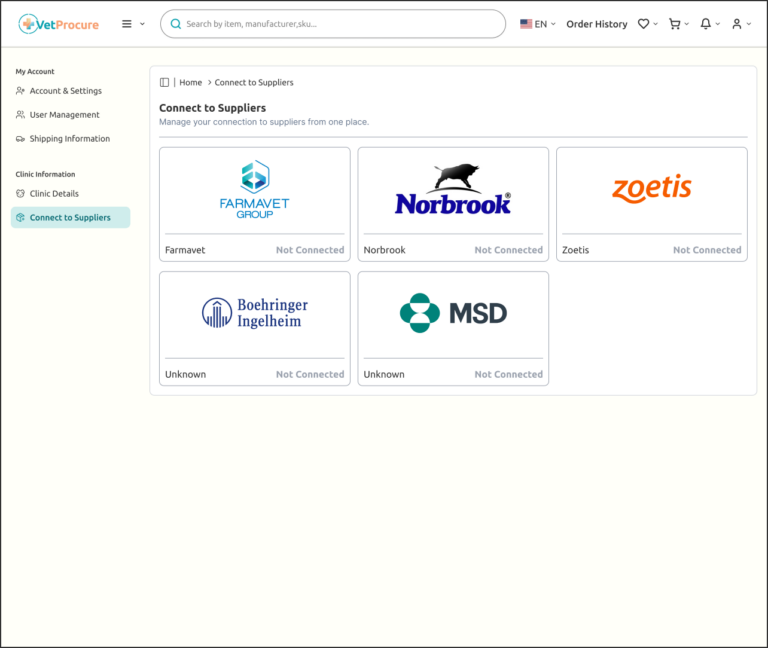Click Unknown label under MSD
The width and height of the screenshot is (768, 648).
click(384, 374)
